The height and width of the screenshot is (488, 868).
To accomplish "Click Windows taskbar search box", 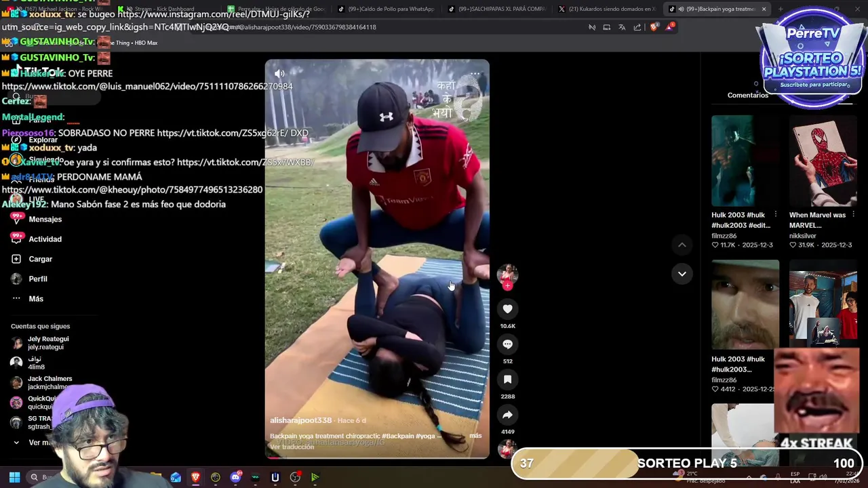I will click(47, 477).
